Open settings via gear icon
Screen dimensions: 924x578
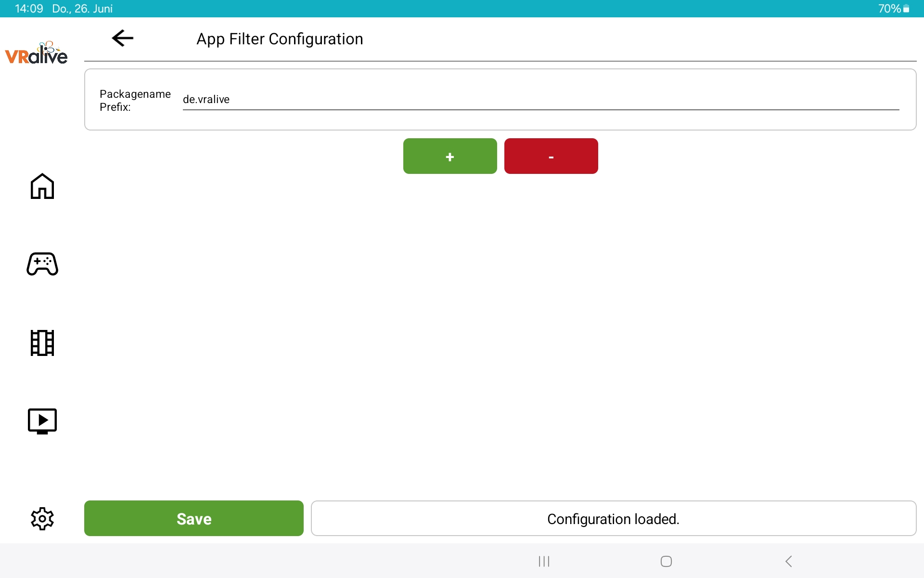42,519
